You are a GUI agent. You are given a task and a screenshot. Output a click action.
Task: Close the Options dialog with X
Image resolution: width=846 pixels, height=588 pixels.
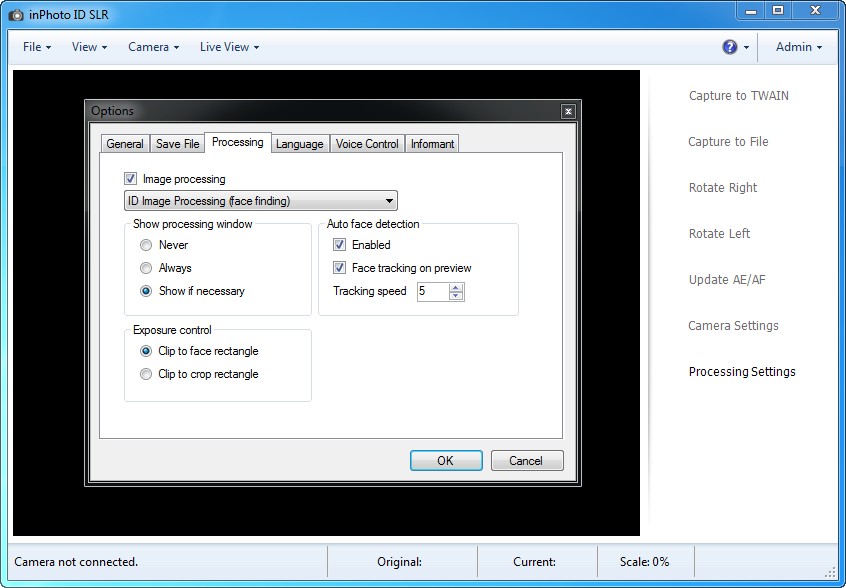pyautogui.click(x=568, y=111)
